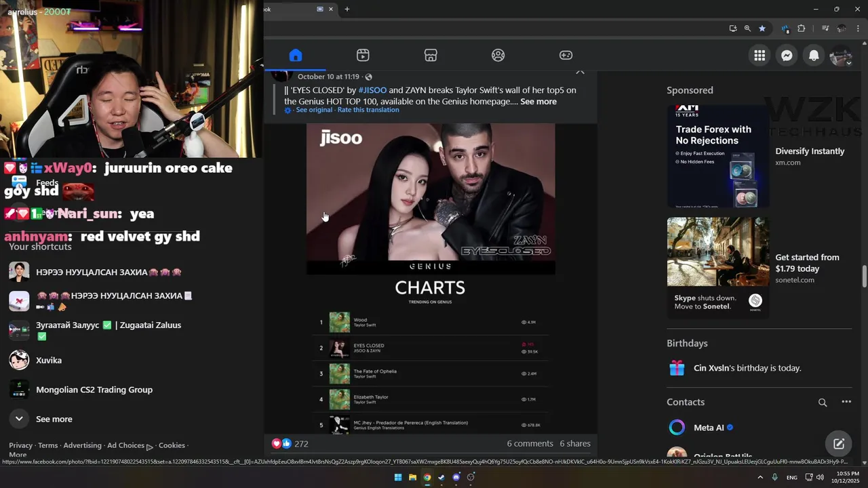Click the page vertical scrollbar thumb
The height and width of the screenshot is (488, 868).
pos(865,277)
